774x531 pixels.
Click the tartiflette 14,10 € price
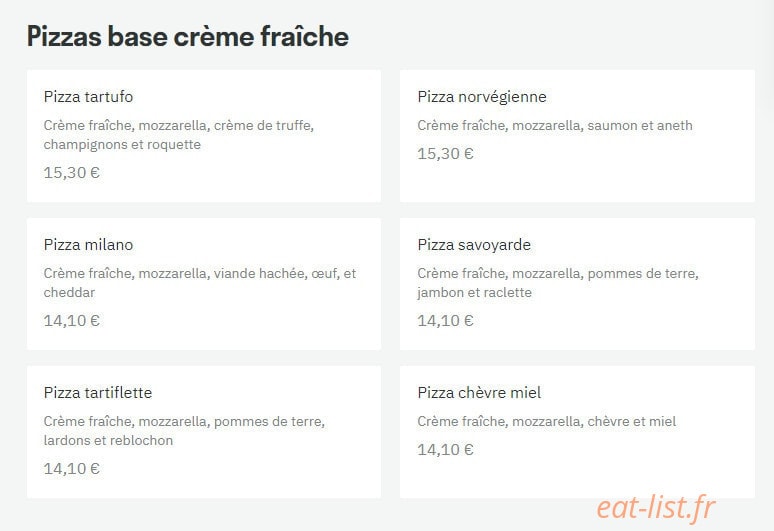(72, 469)
